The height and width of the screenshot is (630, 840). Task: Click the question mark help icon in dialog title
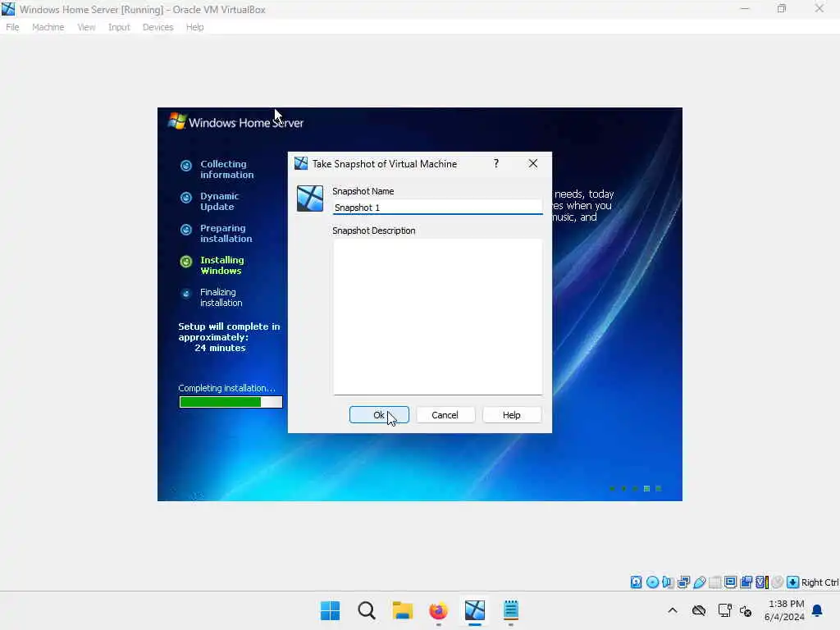tap(496, 163)
